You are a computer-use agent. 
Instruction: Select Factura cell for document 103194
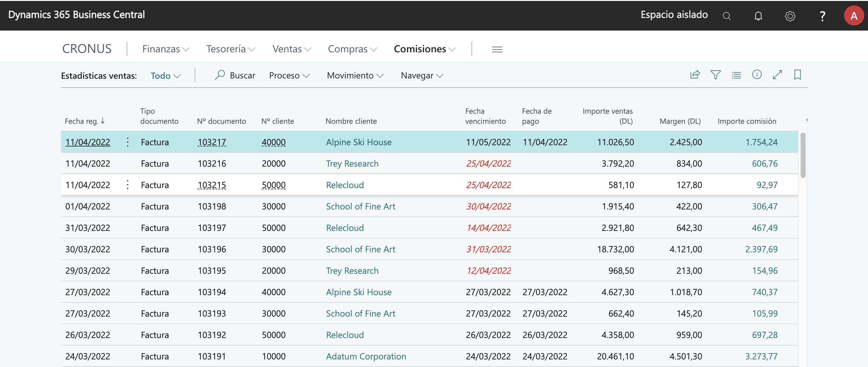click(155, 292)
